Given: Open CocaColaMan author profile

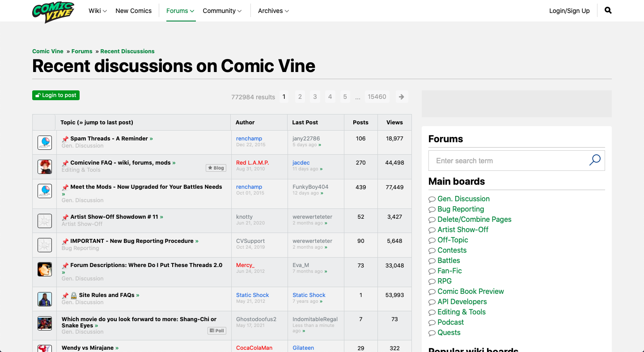Looking at the screenshot, I should tap(254, 348).
